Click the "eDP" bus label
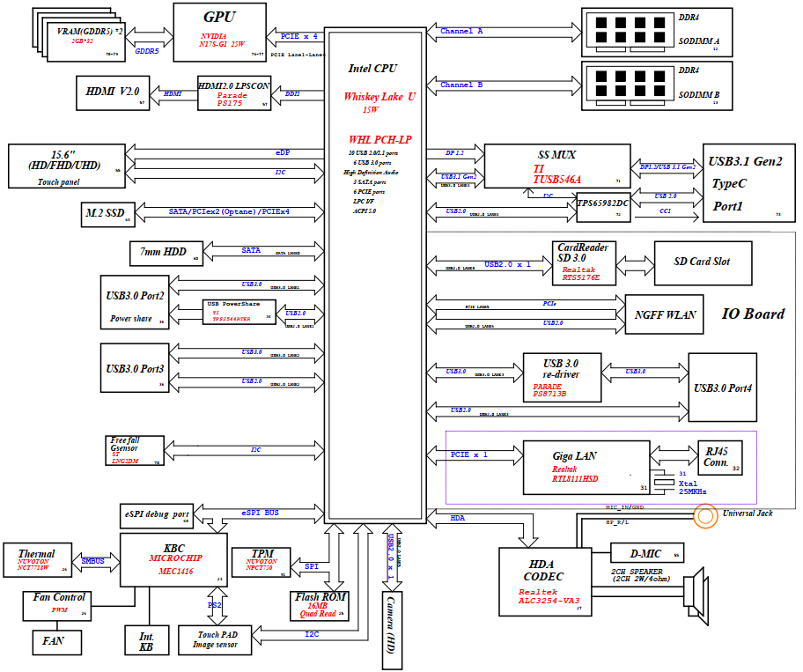The height and width of the screenshot is (672, 803). point(283,152)
